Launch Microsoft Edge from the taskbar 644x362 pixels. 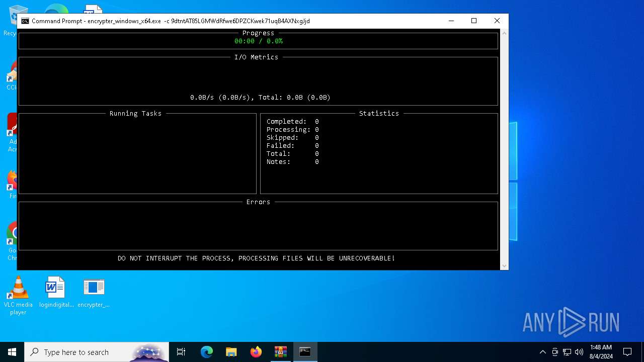(207, 352)
